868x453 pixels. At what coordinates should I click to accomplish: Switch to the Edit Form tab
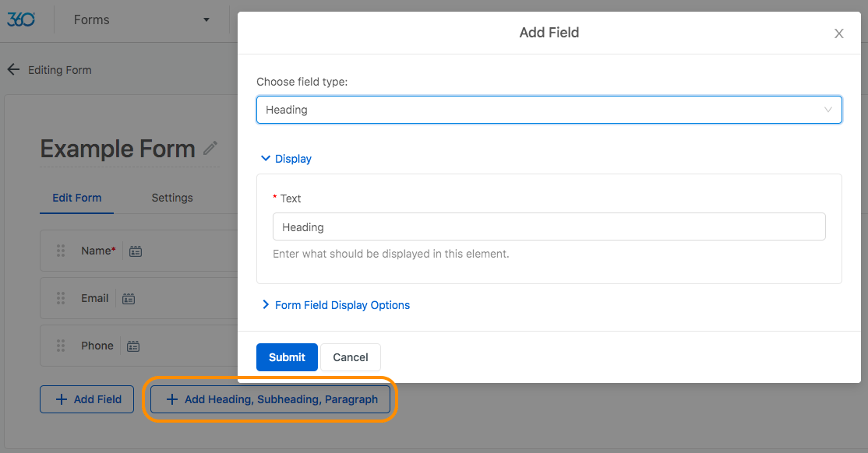pos(76,198)
